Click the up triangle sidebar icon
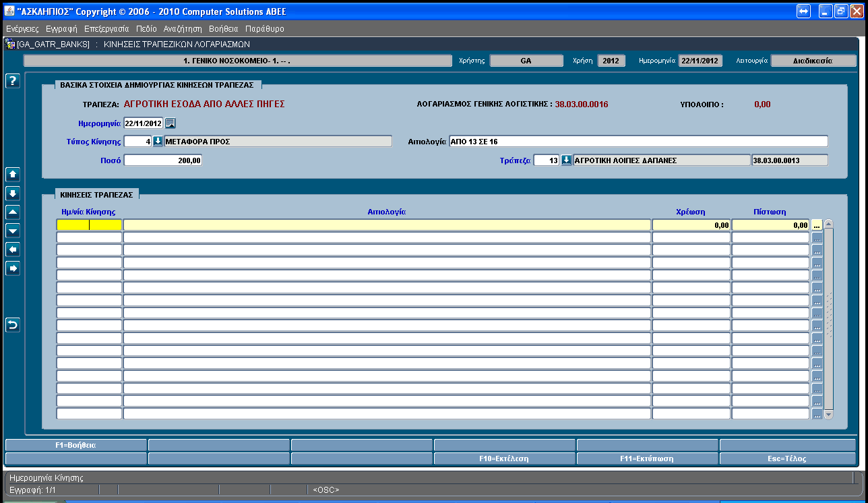 click(13, 212)
